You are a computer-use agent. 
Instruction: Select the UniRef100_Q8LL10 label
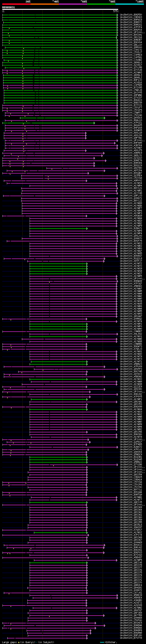131,45
